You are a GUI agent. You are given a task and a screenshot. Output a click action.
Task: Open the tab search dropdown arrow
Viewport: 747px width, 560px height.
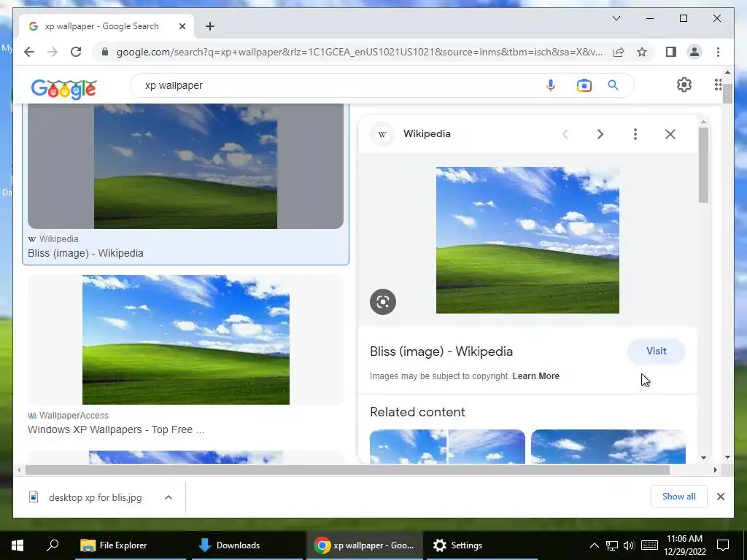coord(616,18)
